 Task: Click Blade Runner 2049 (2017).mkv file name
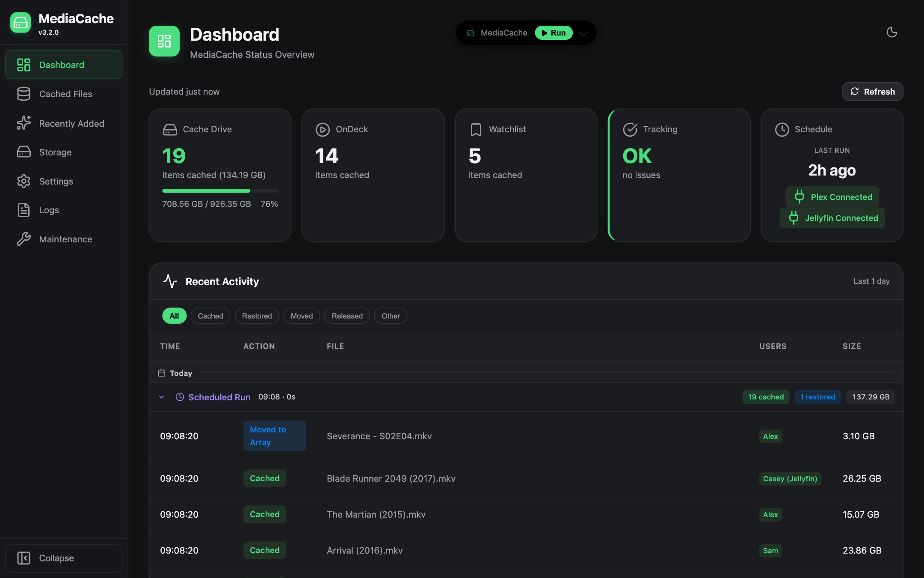click(391, 478)
